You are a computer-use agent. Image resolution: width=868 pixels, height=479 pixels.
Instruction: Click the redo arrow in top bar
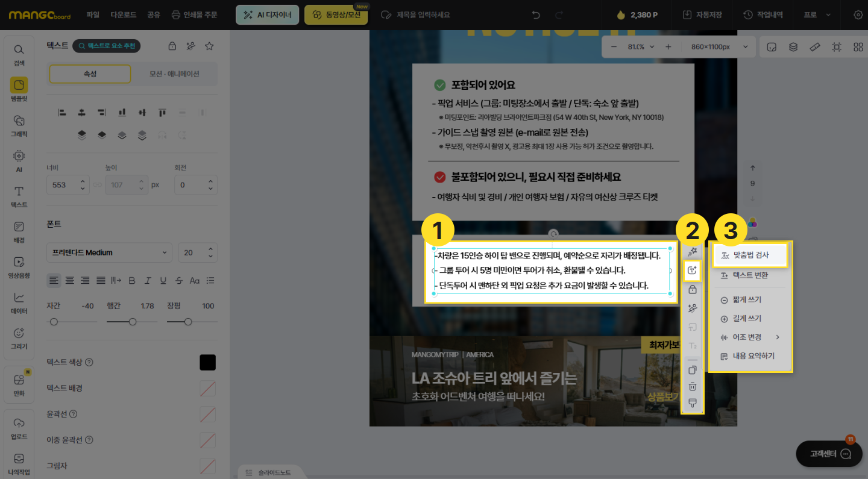tap(559, 14)
